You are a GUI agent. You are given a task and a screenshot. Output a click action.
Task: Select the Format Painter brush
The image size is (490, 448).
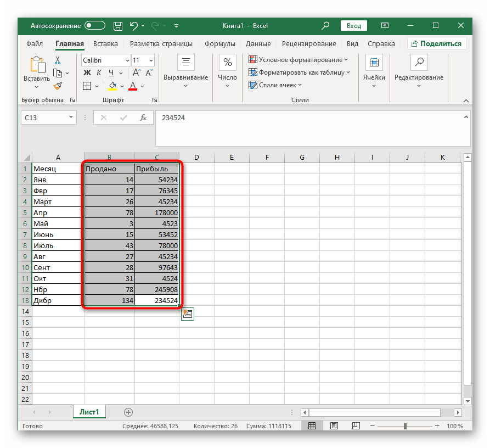click(58, 86)
